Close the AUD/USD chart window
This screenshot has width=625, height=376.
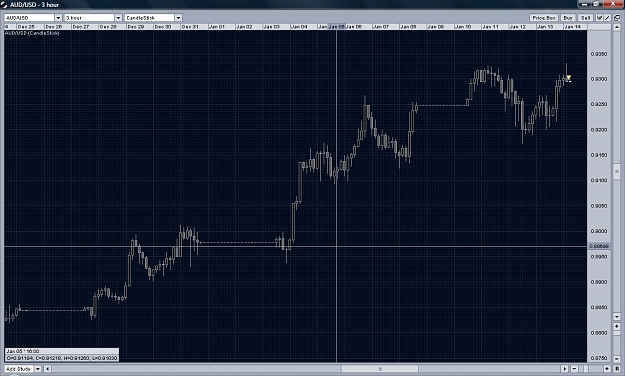[x=613, y=4]
